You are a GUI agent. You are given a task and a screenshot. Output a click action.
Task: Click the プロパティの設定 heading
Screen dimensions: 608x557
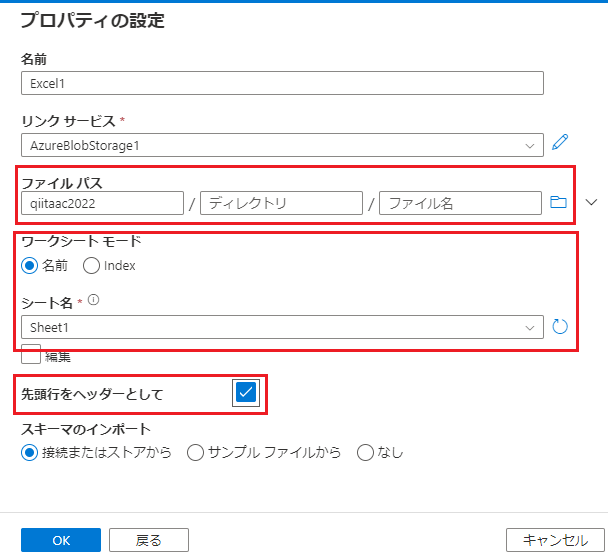[x=93, y=20]
